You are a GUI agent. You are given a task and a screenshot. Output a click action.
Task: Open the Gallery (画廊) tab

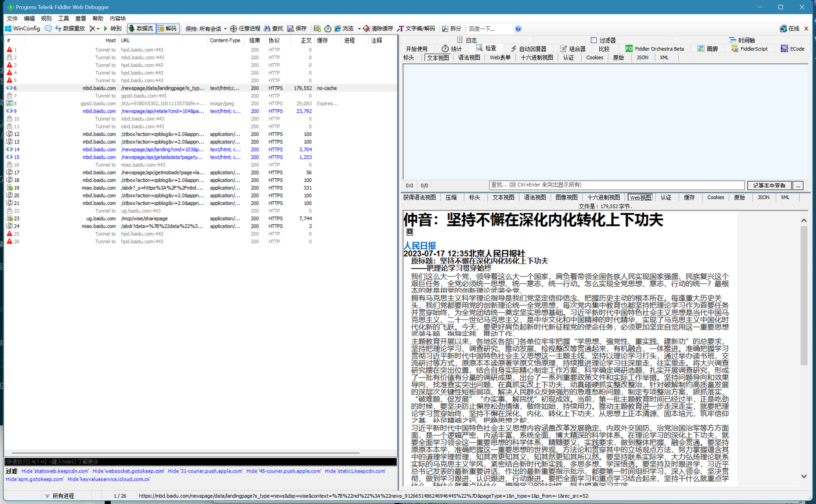click(708, 48)
